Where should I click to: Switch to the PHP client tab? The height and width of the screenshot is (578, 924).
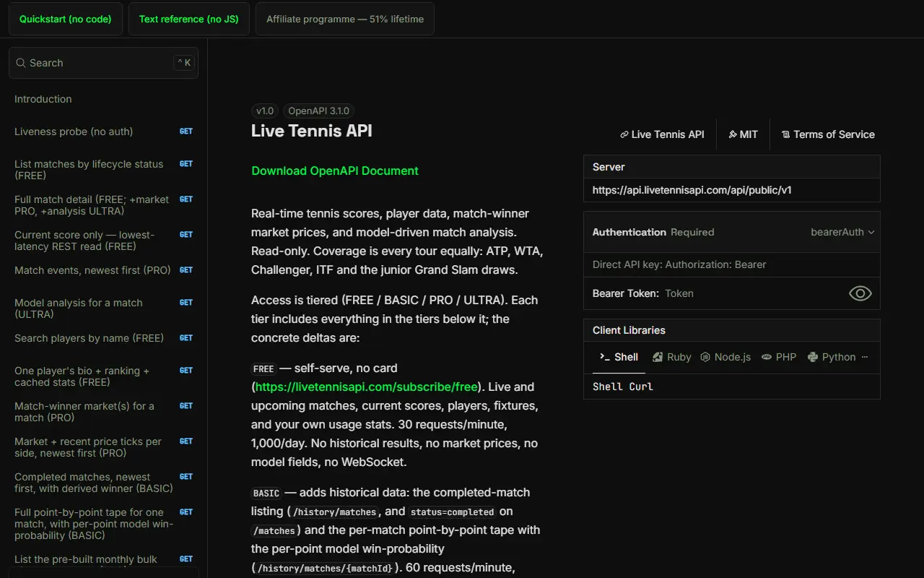tap(779, 357)
